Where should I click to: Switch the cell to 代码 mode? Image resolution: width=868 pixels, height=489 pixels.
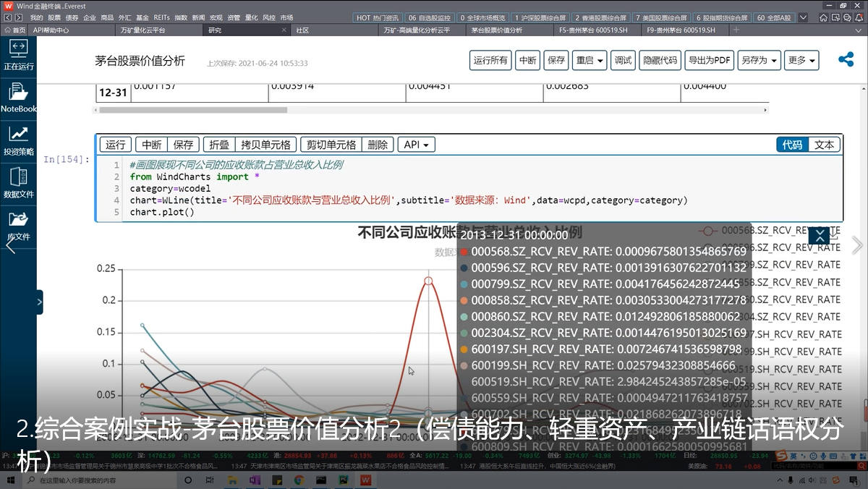pyautogui.click(x=792, y=145)
